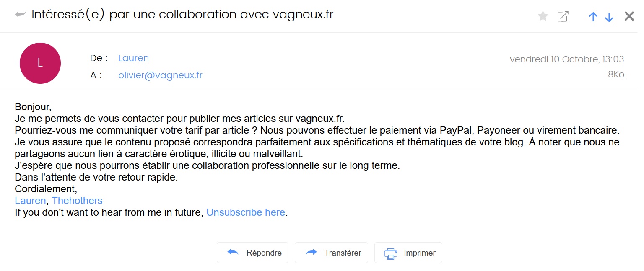The height and width of the screenshot is (271, 644).
Task: Go to previous message with up arrow
Action: click(x=593, y=16)
